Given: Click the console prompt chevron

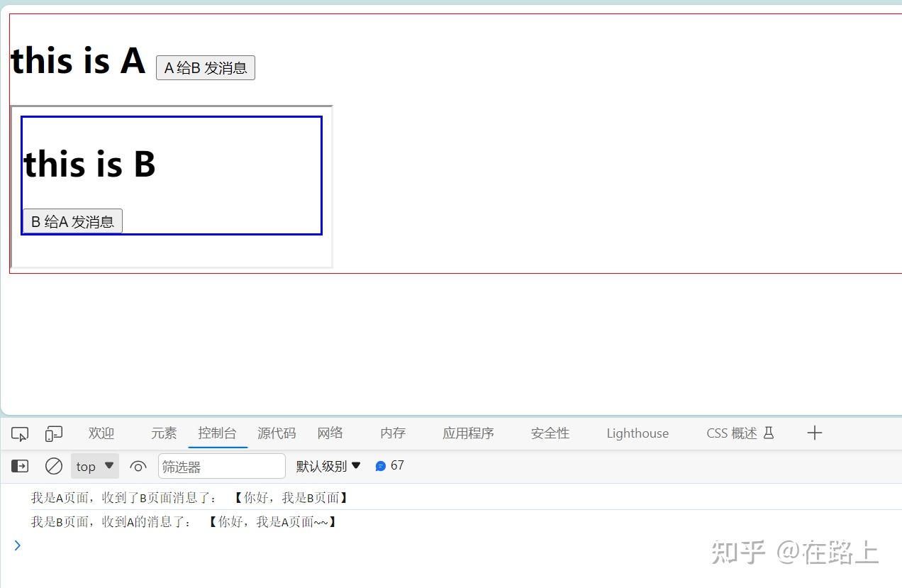Looking at the screenshot, I should click(18, 545).
